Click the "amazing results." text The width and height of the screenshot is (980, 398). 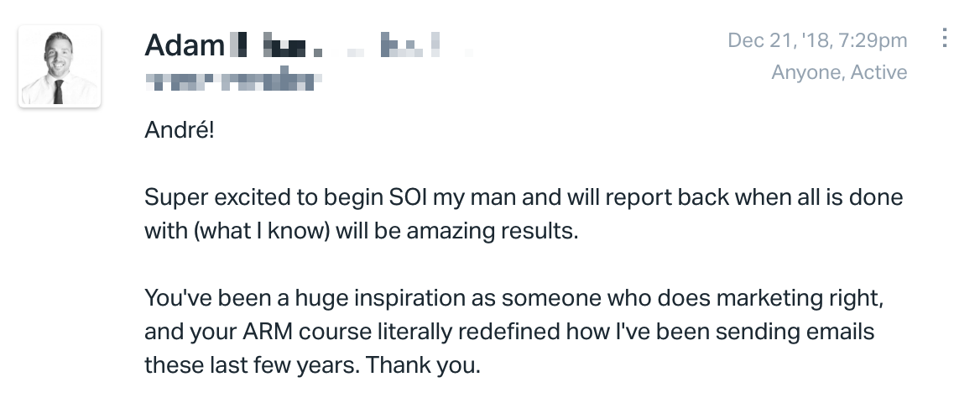(x=493, y=231)
